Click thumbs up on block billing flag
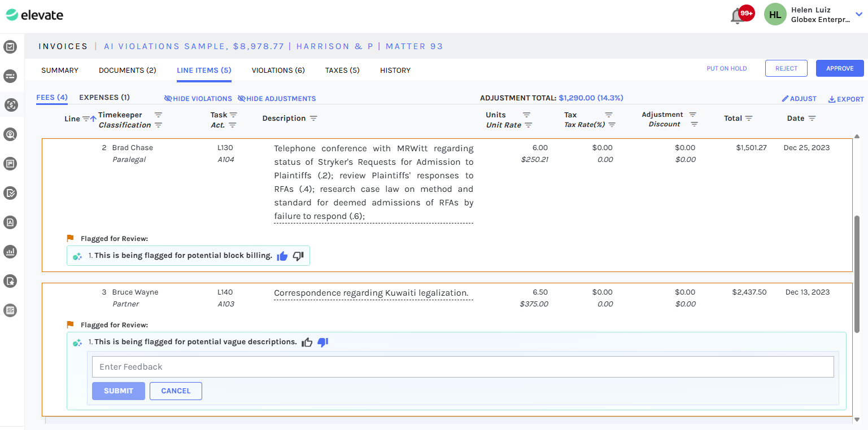868x430 pixels. pyautogui.click(x=282, y=256)
